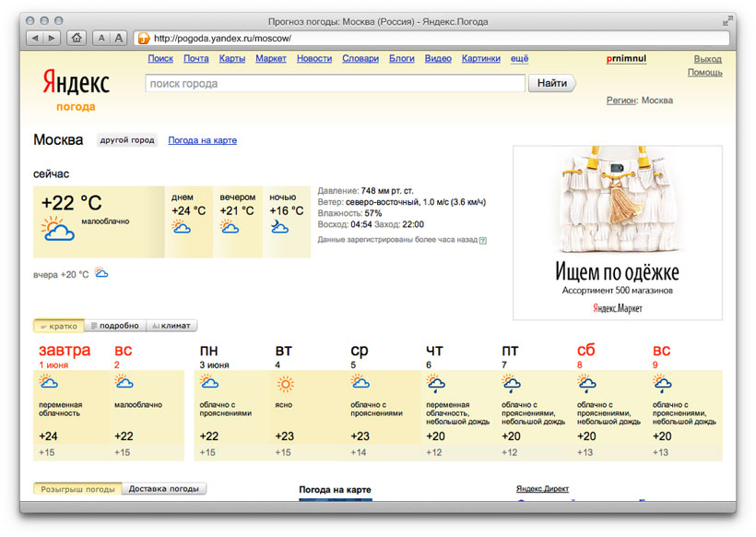Click the browser home icon
Viewport: 756px width, 537px height.
click(78, 38)
